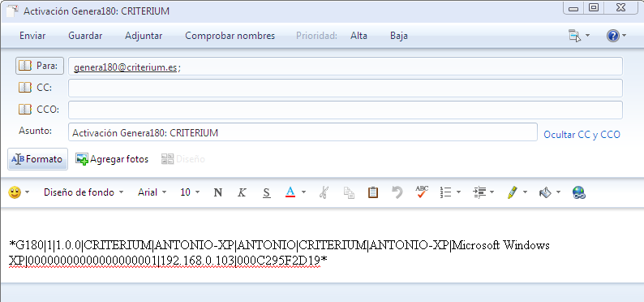This screenshot has height=302, width=644.
Task: Click in the message body activation text
Action: [x=279, y=252]
